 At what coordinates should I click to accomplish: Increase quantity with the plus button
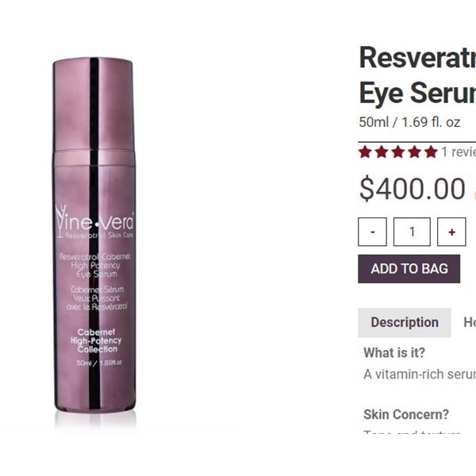[x=451, y=232]
